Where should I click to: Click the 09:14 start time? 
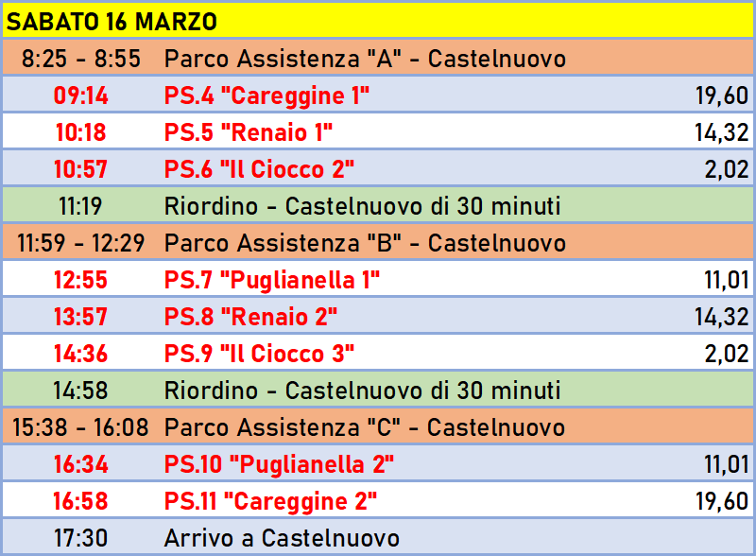click(x=80, y=96)
